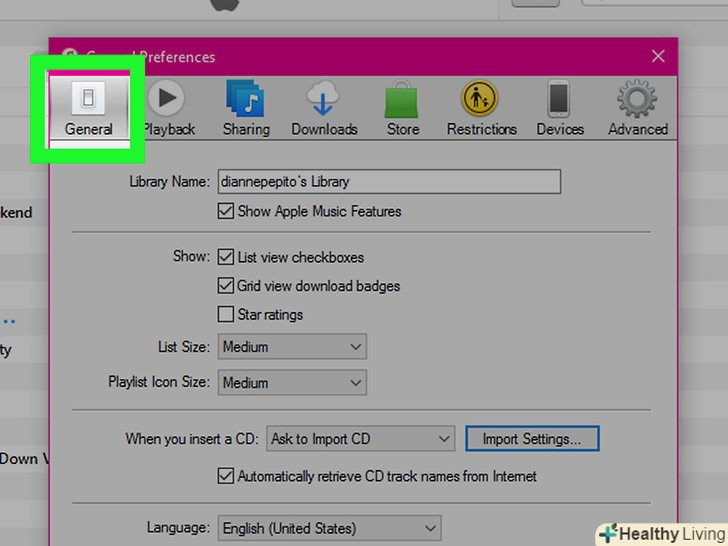
Task: Toggle List view checkboxes option
Action: (226, 257)
